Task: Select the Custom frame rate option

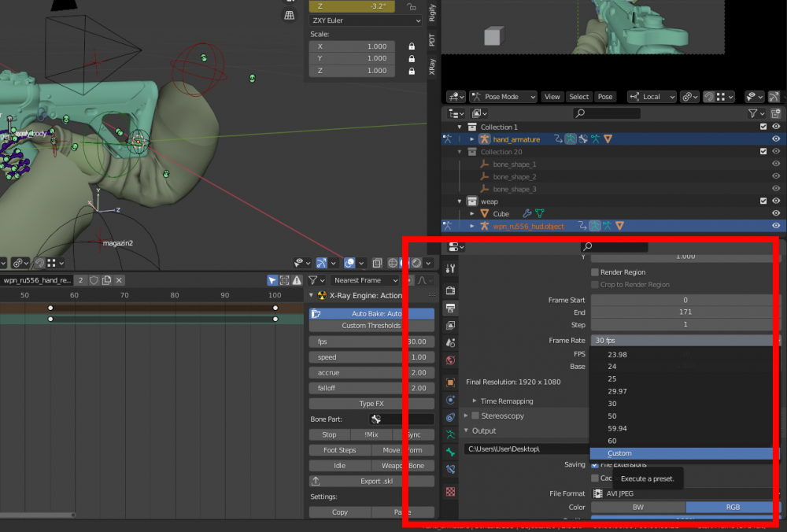Action: [619, 453]
